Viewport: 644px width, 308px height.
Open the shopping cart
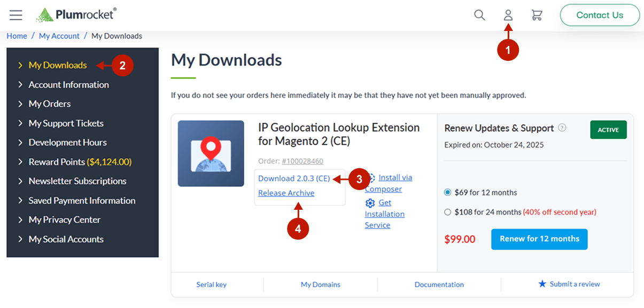pos(537,15)
